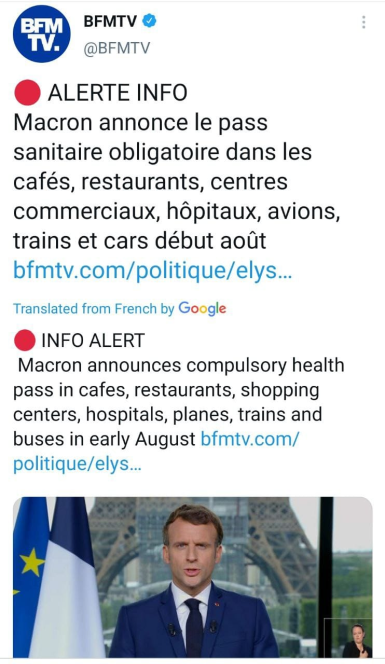
Task: Click the ALERTE INFO heading text
Action: point(117,93)
